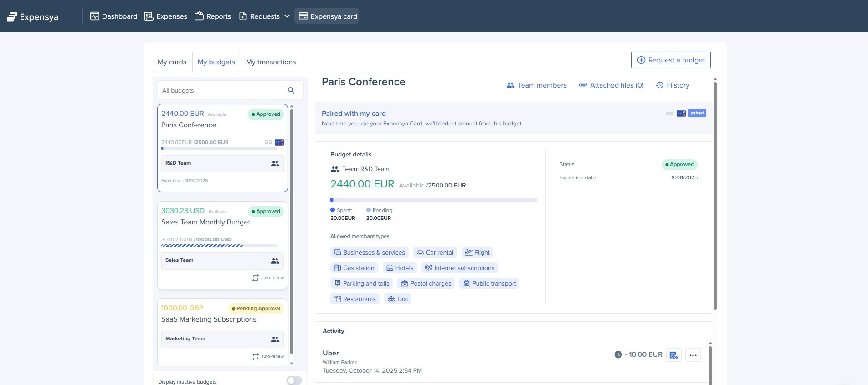Click the paired card icon in banner
Screen dimensions: 868x385
coord(681,114)
